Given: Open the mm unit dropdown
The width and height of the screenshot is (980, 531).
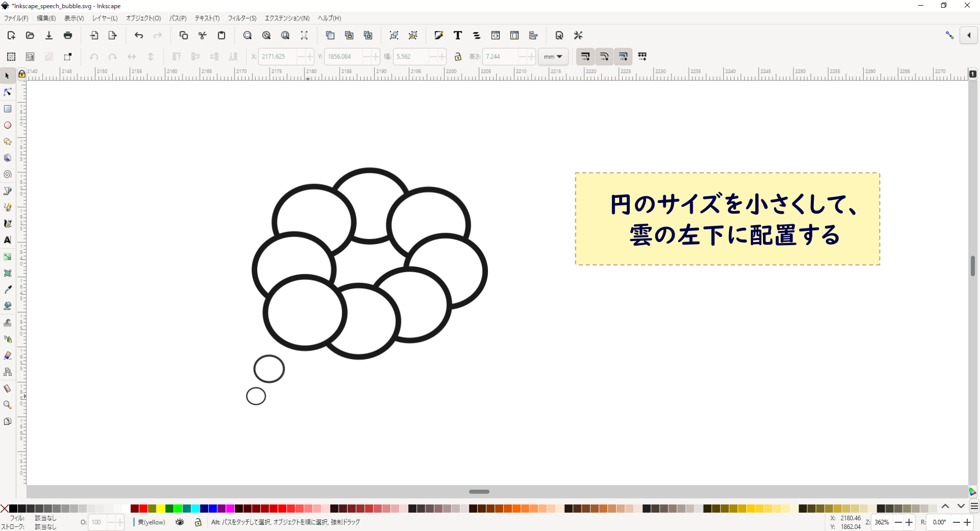Looking at the screenshot, I should click(553, 56).
